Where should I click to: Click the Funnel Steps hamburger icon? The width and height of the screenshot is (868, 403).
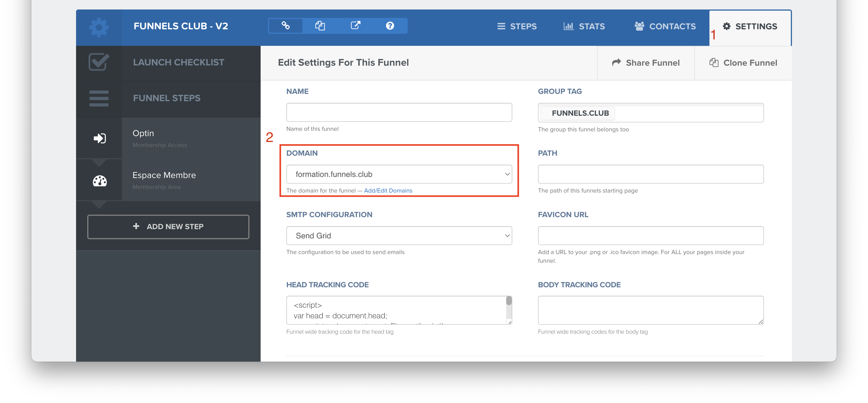[99, 98]
